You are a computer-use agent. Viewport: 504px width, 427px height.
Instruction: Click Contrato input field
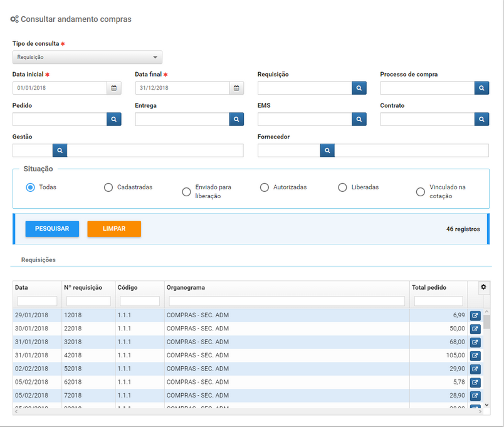pyautogui.click(x=428, y=119)
